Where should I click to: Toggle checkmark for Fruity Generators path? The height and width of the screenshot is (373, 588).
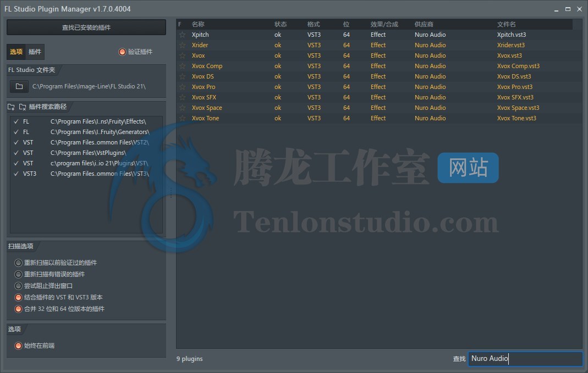pyautogui.click(x=16, y=132)
